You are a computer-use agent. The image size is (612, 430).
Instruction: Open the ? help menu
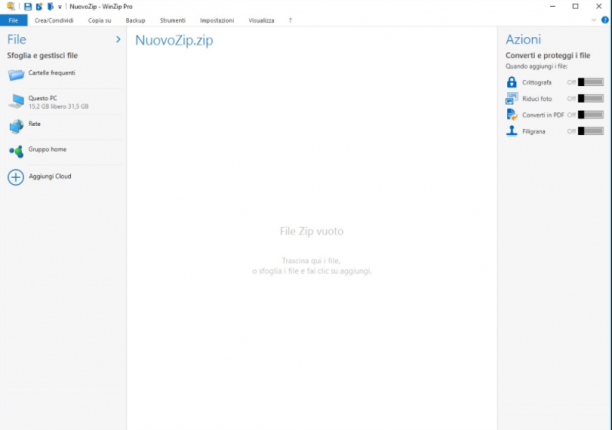click(x=290, y=20)
